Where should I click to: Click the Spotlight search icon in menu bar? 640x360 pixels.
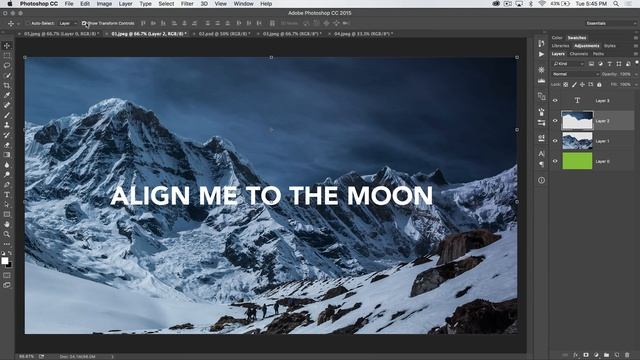tap(616, 4)
